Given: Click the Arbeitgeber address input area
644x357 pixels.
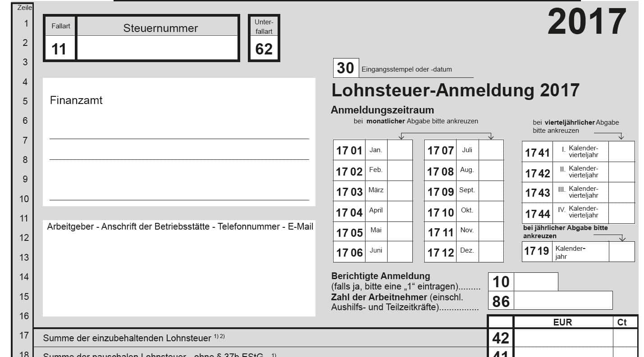Looking at the screenshot, I should point(179,268).
